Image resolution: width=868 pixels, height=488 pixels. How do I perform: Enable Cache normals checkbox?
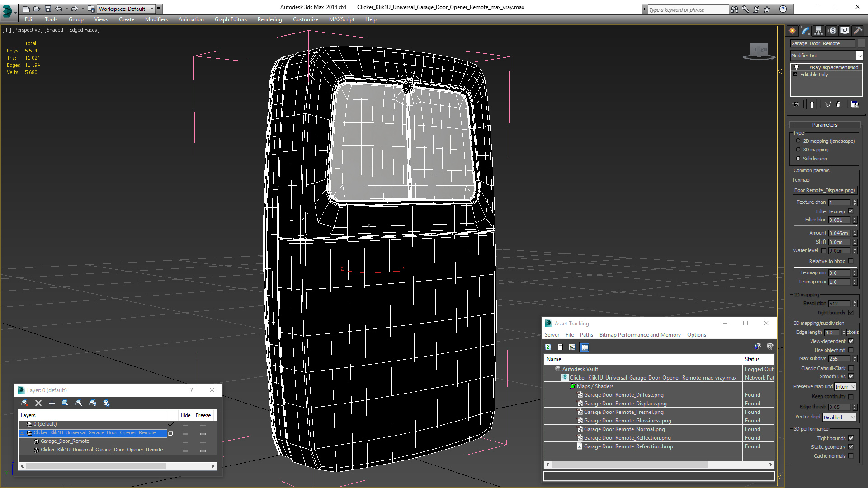[x=851, y=456]
